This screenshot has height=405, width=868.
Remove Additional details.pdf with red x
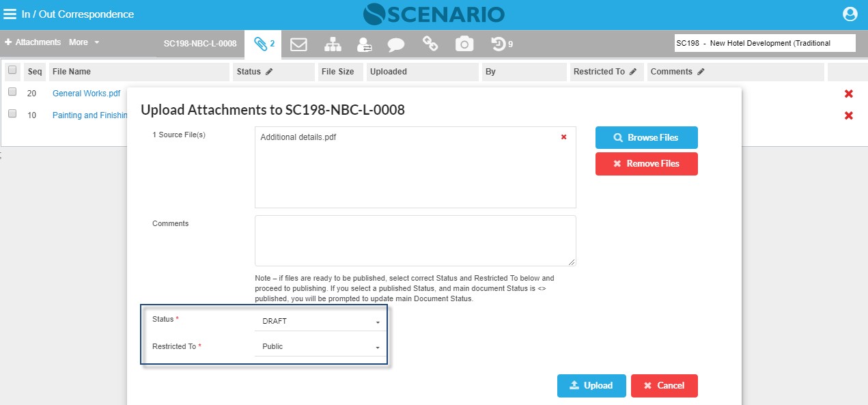coord(563,137)
